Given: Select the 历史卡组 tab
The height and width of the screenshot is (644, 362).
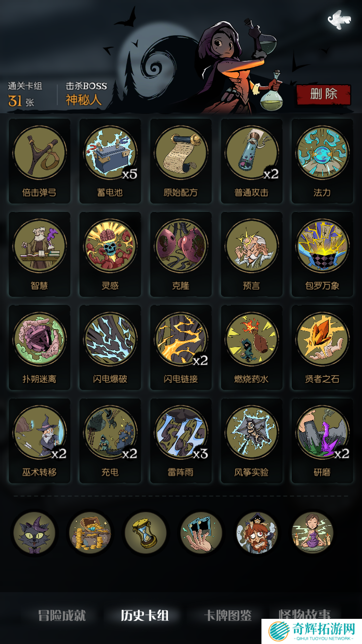Looking at the screenshot, I should pos(145,615).
